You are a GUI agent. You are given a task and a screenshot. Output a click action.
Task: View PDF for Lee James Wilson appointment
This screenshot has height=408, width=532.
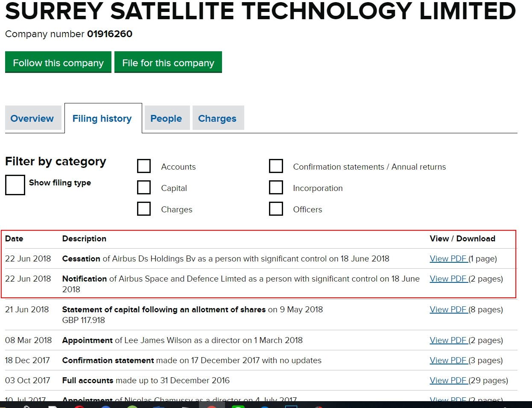tap(448, 340)
